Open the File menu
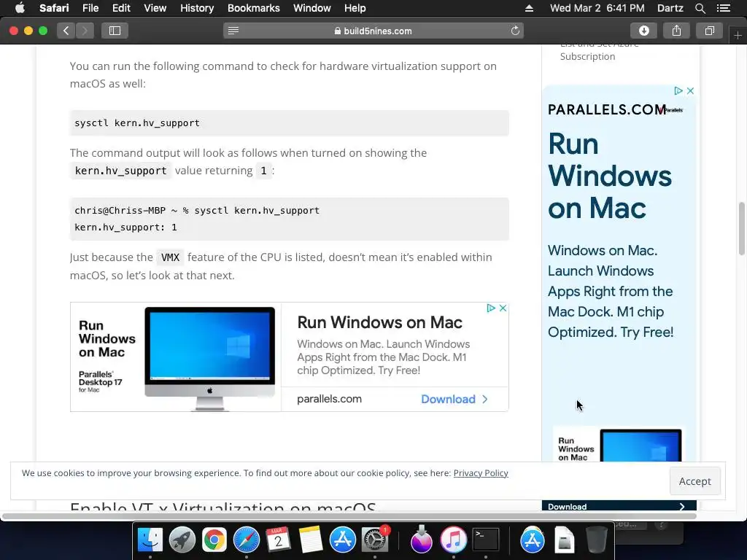This screenshot has width=747, height=560. point(90,8)
